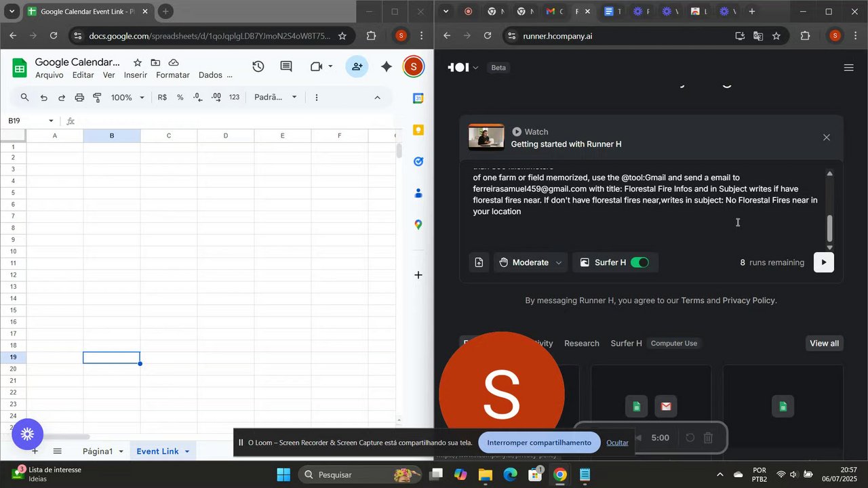Expand the name box dropdown arrow
This screenshot has height=488, width=868.
(51, 121)
